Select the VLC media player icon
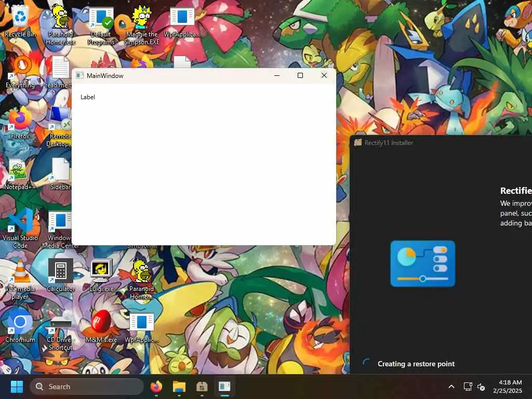 (x=20, y=280)
